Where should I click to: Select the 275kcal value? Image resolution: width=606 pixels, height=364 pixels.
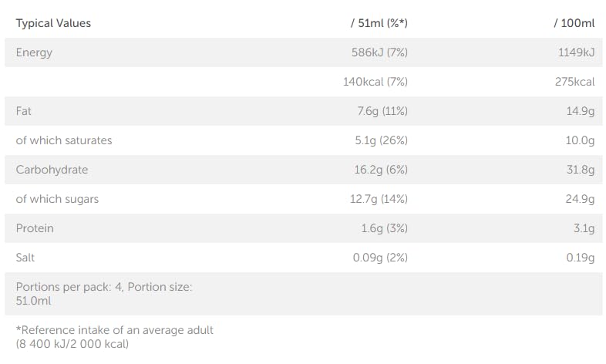pos(574,82)
